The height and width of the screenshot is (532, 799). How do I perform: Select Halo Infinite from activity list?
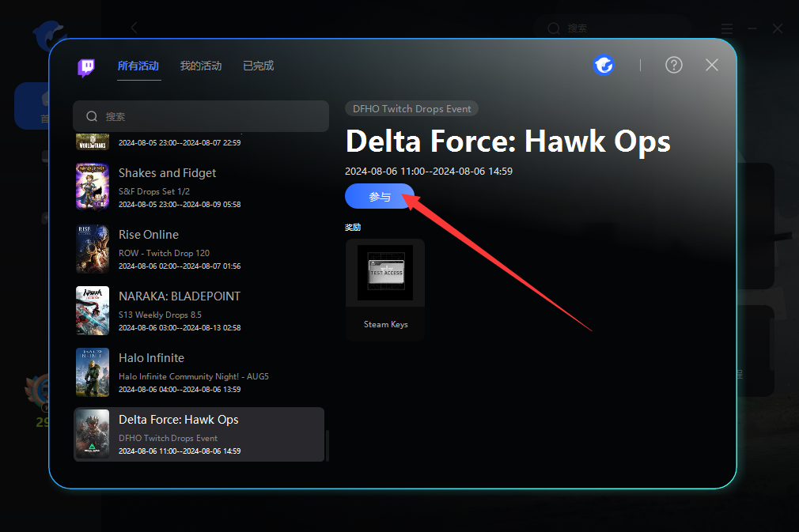tap(198, 372)
